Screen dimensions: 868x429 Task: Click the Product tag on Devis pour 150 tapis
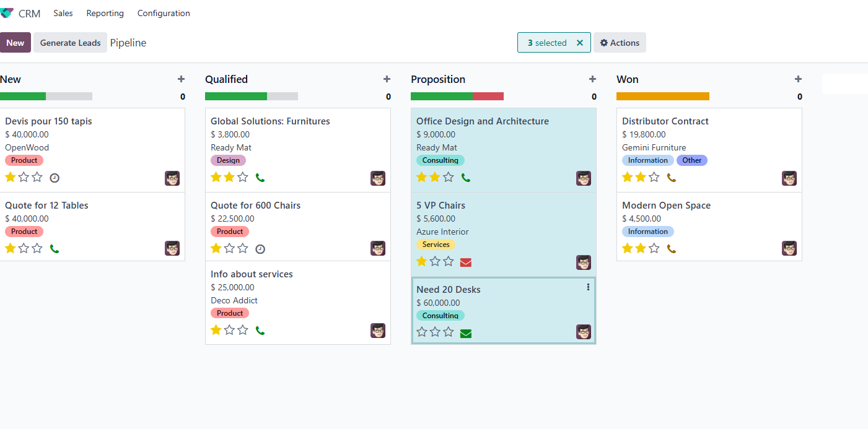(x=24, y=160)
